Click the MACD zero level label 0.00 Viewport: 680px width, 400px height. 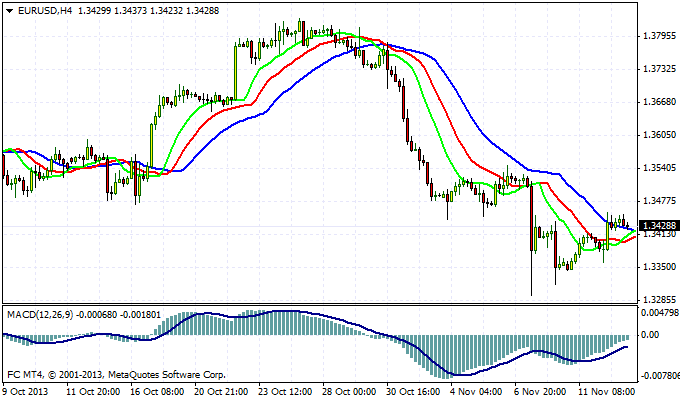click(650, 334)
